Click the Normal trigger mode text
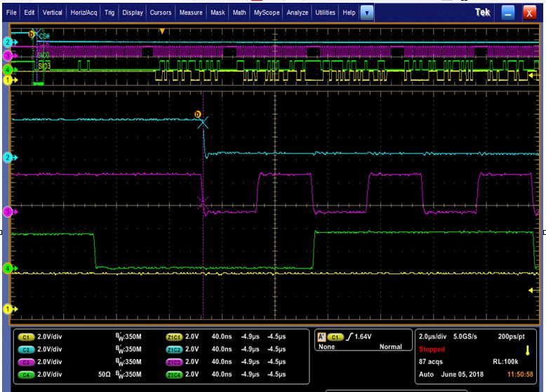Viewport: 546px width, 392px height. [x=390, y=347]
